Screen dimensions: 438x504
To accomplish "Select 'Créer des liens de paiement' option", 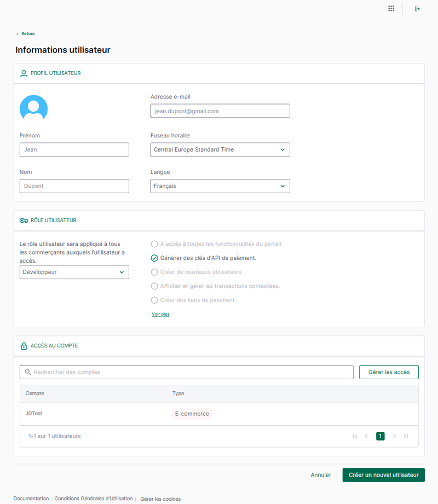I will click(154, 300).
